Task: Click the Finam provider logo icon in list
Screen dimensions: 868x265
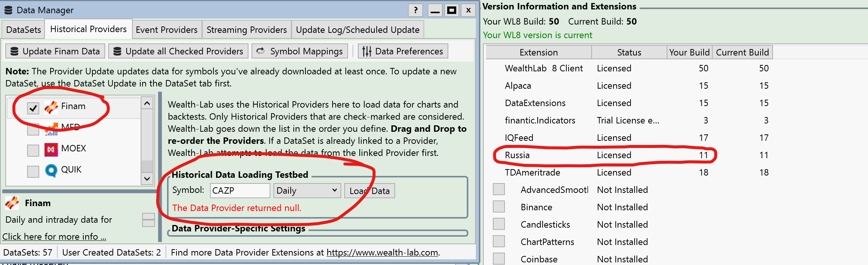Action: click(51, 107)
